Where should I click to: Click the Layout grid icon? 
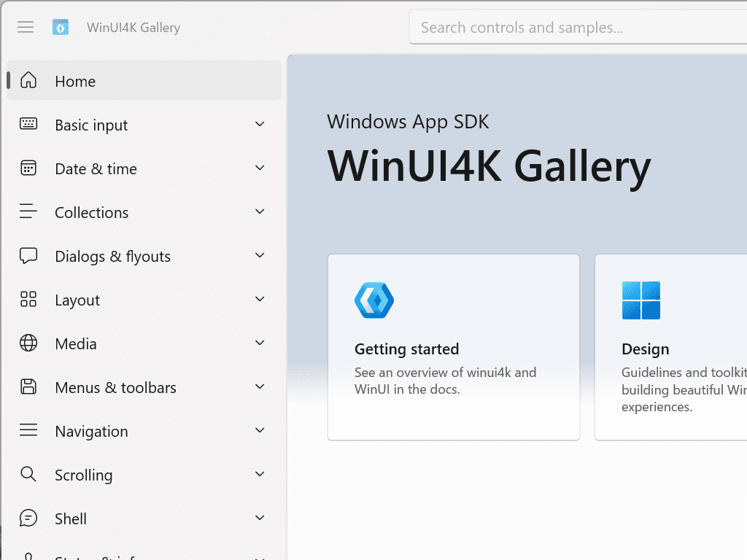point(28,299)
